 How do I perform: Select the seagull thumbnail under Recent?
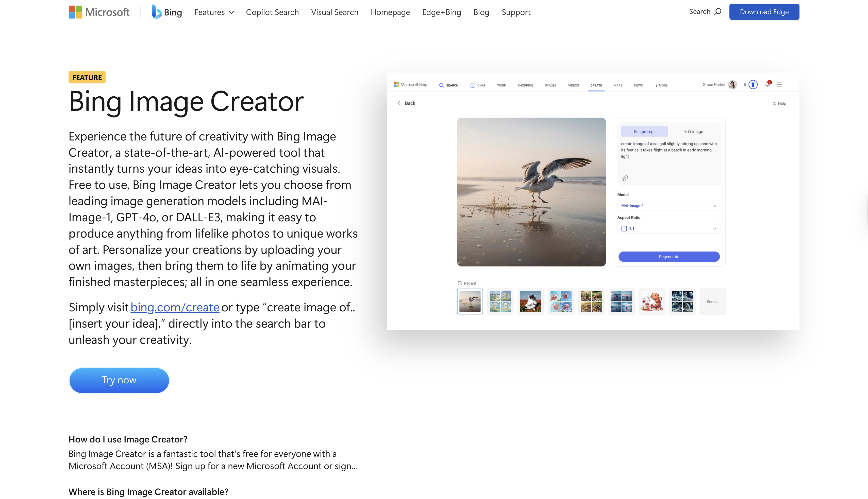point(470,301)
